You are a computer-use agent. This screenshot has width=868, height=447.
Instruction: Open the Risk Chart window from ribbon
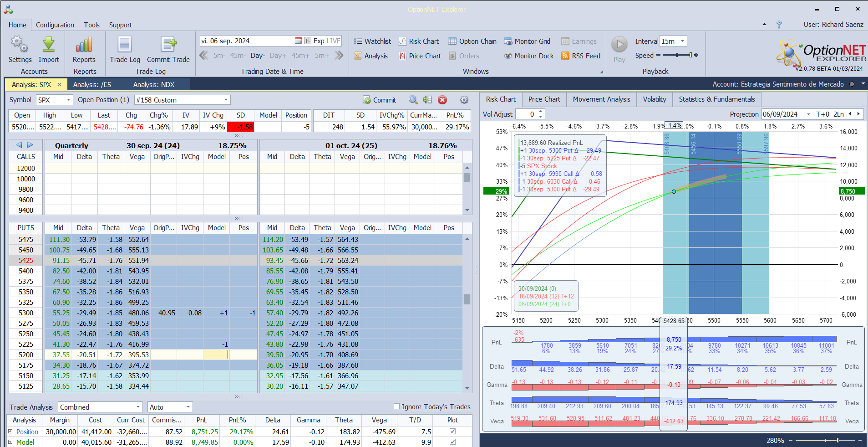point(419,41)
